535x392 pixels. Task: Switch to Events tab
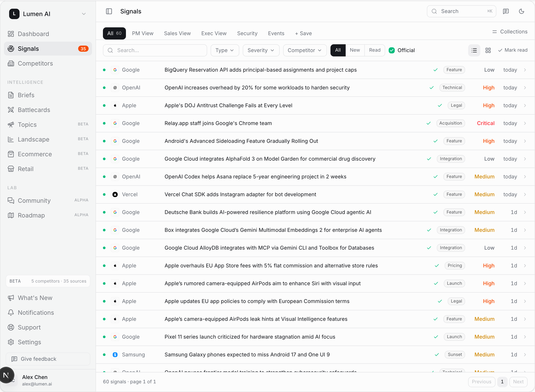(x=276, y=33)
